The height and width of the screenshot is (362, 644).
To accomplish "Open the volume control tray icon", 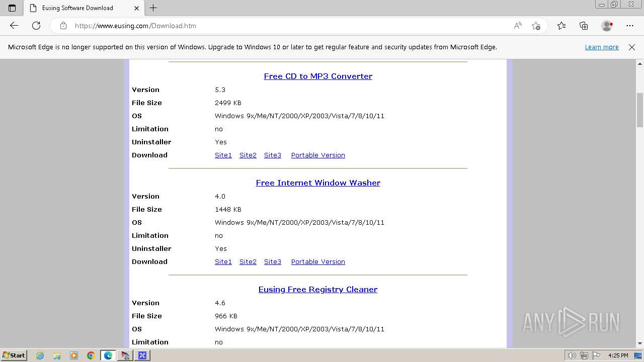I will point(573,355).
